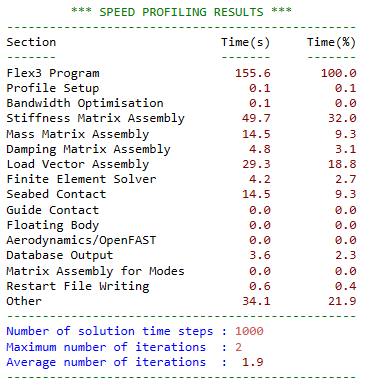365x383 pixels.
Task: Select the 29.3 seconds value
Action: [256, 164]
